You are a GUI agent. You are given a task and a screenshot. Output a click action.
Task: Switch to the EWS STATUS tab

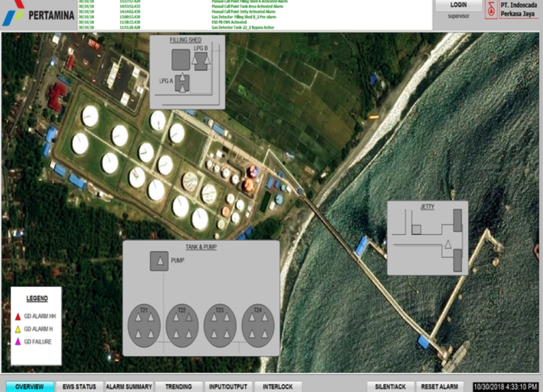click(x=79, y=387)
